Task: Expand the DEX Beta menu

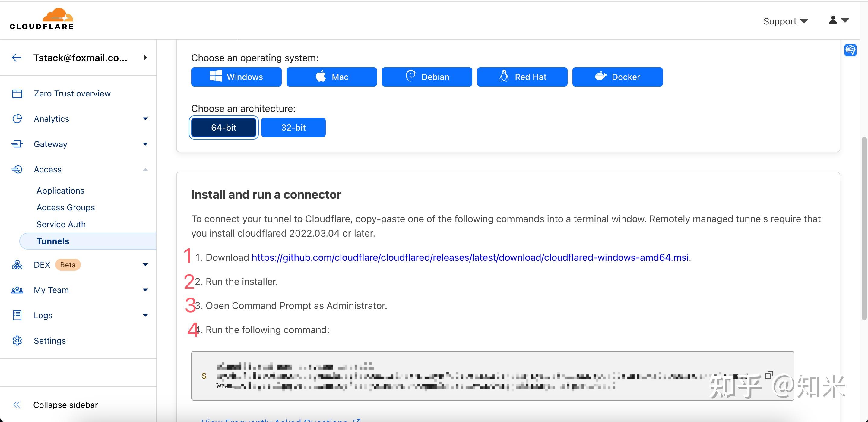Action: pyautogui.click(x=145, y=265)
